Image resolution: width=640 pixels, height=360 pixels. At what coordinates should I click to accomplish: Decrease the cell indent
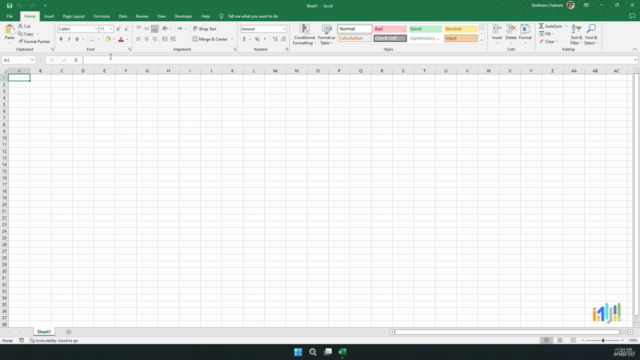pos(165,39)
